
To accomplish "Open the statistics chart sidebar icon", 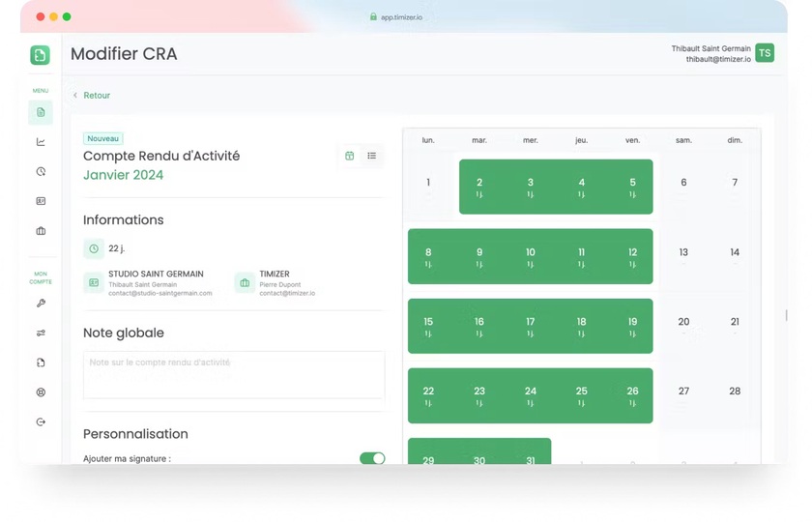I will (41, 142).
